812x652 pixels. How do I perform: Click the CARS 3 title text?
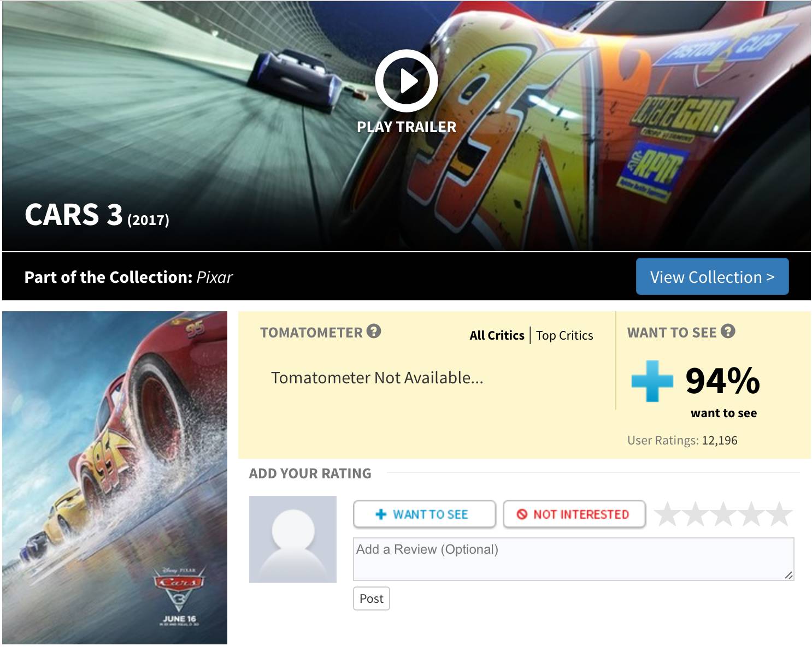(x=74, y=214)
